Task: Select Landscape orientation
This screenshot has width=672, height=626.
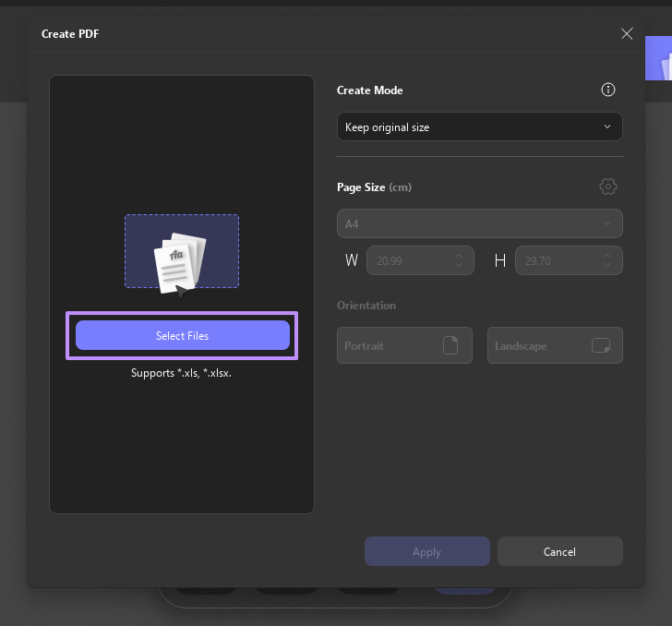Action: coord(555,345)
